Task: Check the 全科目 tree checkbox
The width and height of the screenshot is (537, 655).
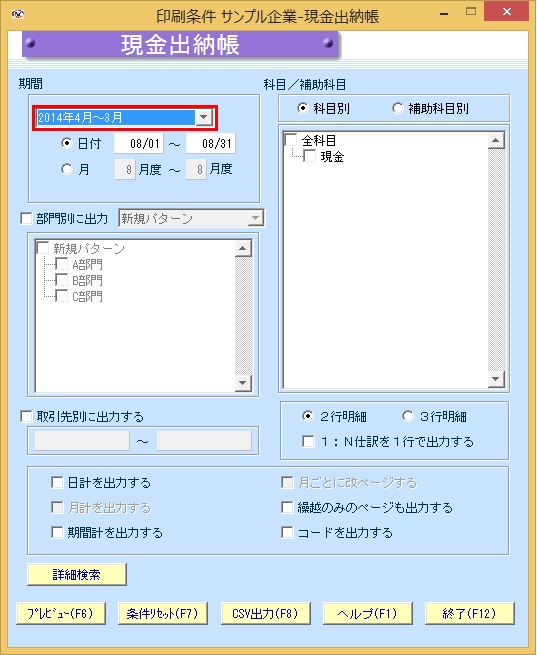Action: (291, 140)
